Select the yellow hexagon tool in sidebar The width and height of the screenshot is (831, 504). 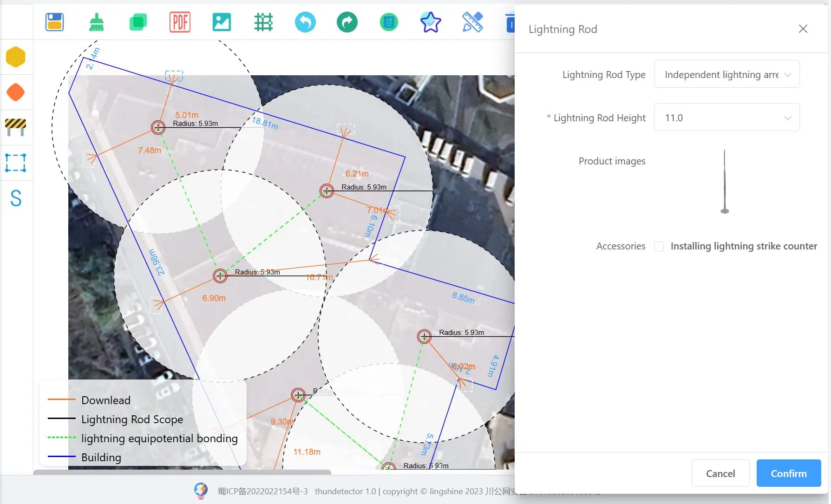tap(15, 57)
